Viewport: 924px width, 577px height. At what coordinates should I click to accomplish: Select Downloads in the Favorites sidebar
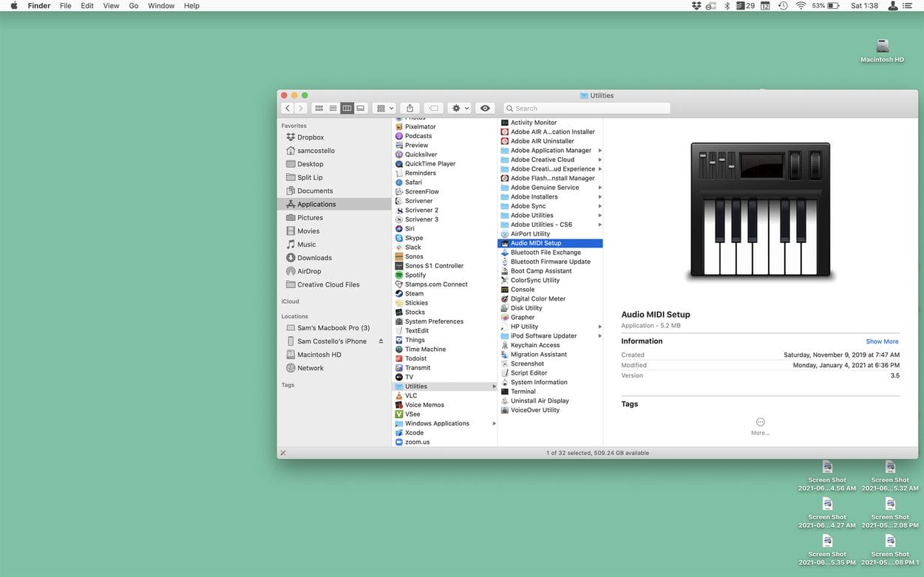[314, 258]
